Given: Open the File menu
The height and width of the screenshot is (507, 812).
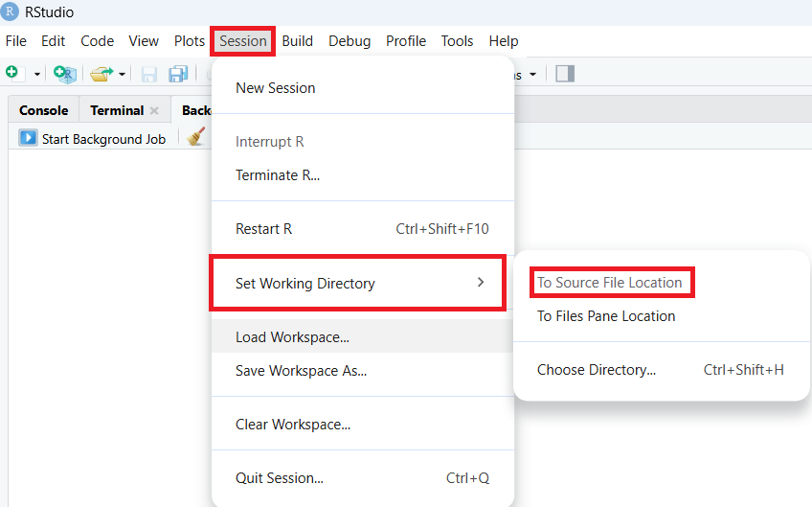Looking at the screenshot, I should pyautogui.click(x=16, y=41).
